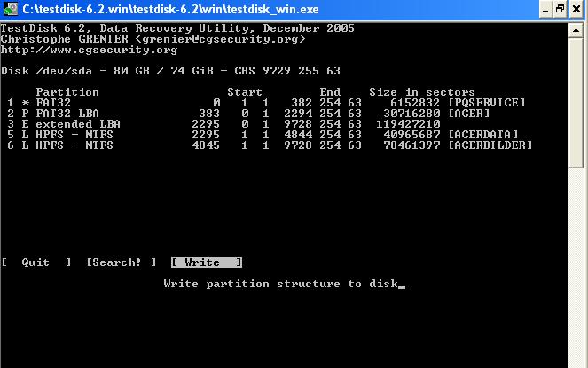Screen dimensions: 588x368
Task: Restore down the TestDisk console window
Action: pos(561,10)
